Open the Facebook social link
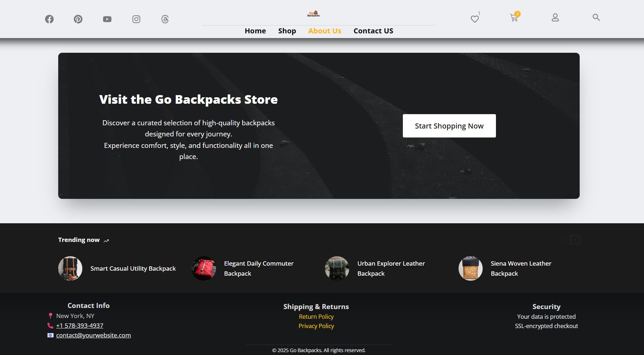Viewport: 644px width, 355px height. pos(49,19)
